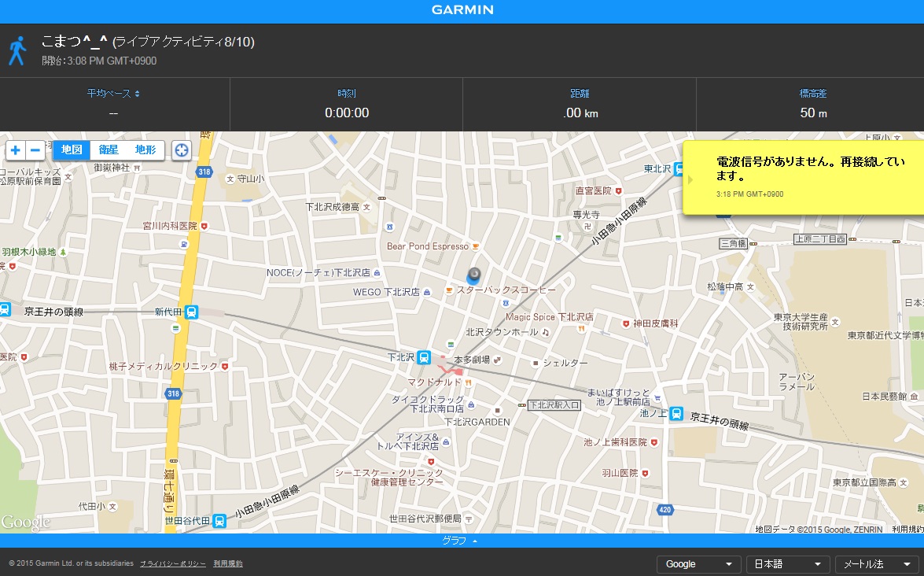Click the WEGO 下北沢店 shop icon
The image size is (924, 576).
point(427,293)
